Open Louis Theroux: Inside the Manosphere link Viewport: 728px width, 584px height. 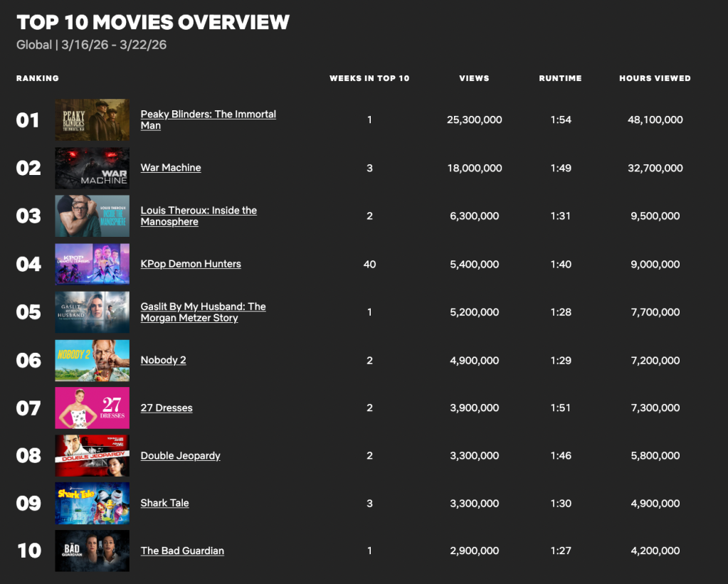(x=199, y=211)
